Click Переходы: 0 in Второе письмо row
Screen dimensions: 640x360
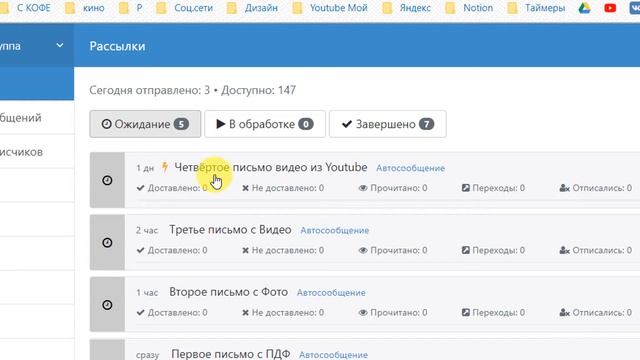point(493,313)
